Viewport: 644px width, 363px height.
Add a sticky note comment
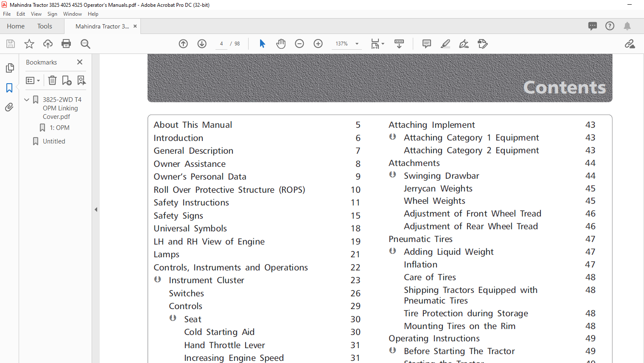(427, 44)
